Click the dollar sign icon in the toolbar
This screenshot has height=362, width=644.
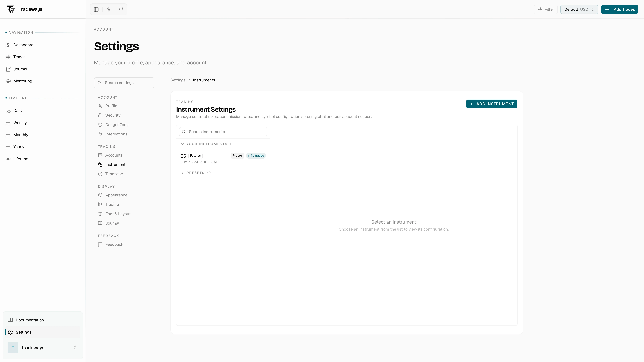(109, 9)
